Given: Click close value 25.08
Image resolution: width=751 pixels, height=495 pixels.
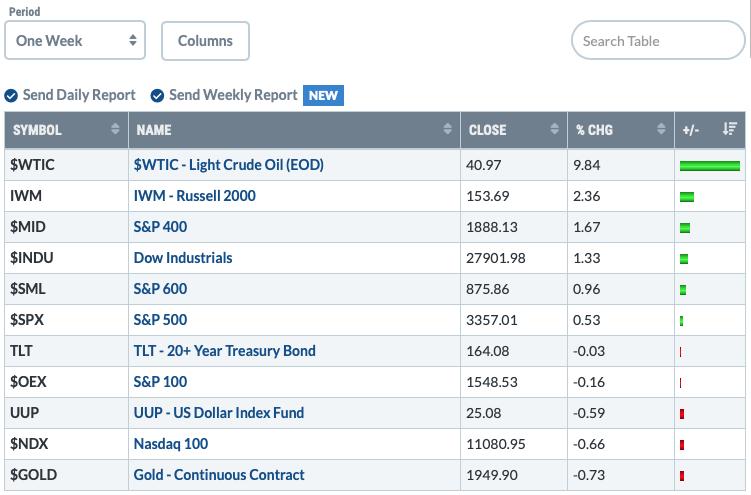Looking at the screenshot, I should coord(483,413).
